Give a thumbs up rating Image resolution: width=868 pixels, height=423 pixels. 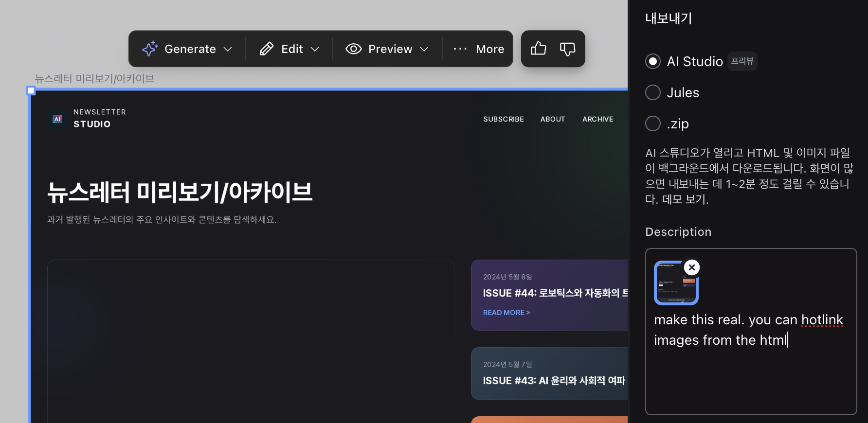(538, 49)
